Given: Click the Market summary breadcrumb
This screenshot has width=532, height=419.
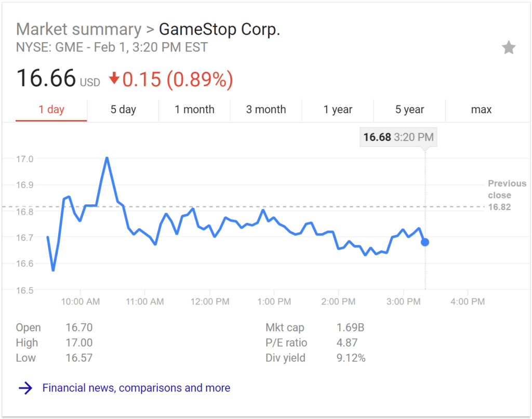Looking at the screenshot, I should [78, 29].
